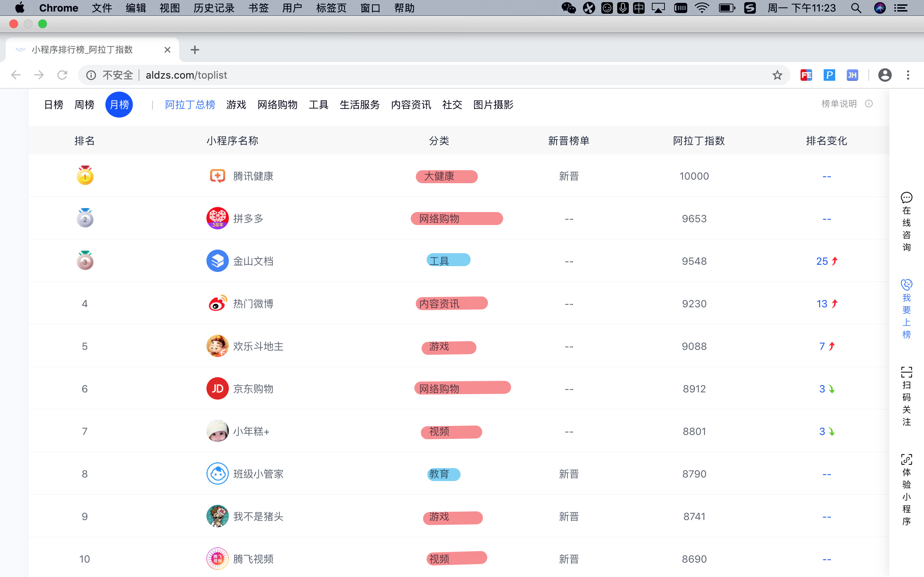Image resolution: width=924 pixels, height=577 pixels.
Task: Click the 我要上榜 sidebar link
Action: coord(906,309)
